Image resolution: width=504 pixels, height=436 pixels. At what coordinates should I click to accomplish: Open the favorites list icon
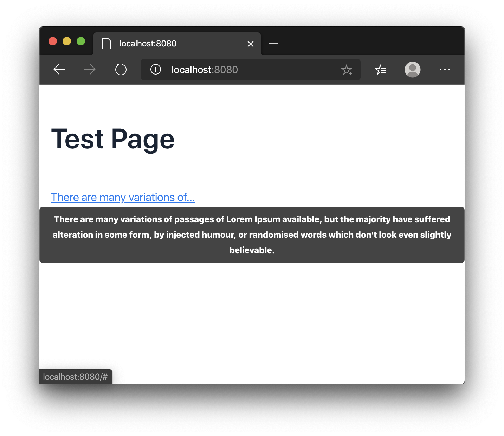point(381,70)
